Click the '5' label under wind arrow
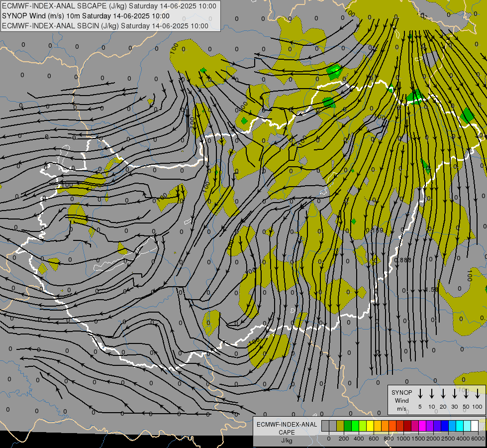Viewport: 487px width, 448px height. (420, 407)
